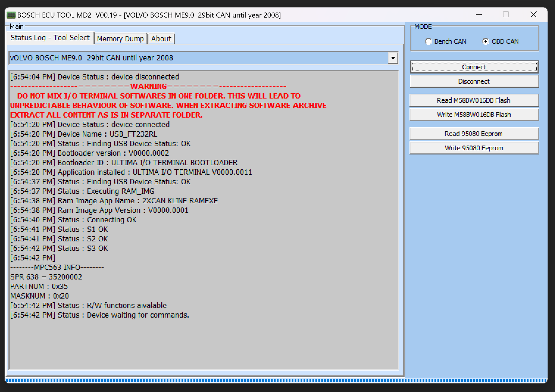Click 'Status : S1 OK' log line
This screenshot has width=555, height=392.
coord(59,229)
